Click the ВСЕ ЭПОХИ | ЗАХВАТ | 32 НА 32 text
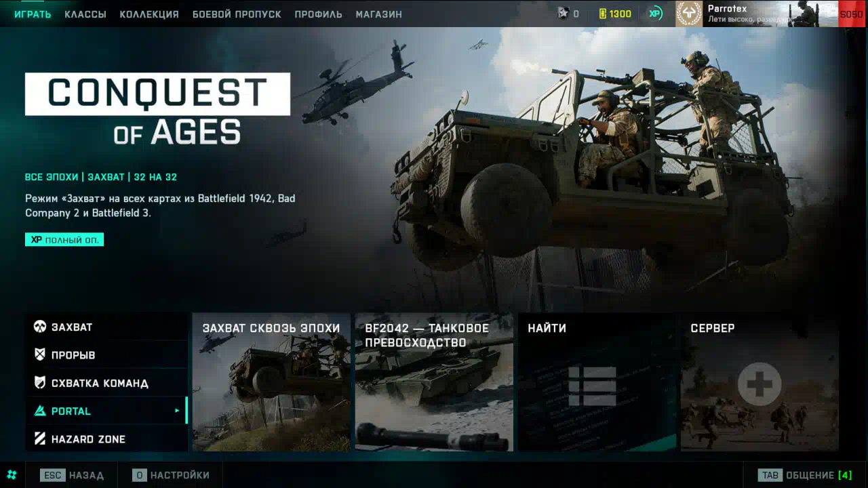The width and height of the screenshot is (868, 488). (101, 177)
